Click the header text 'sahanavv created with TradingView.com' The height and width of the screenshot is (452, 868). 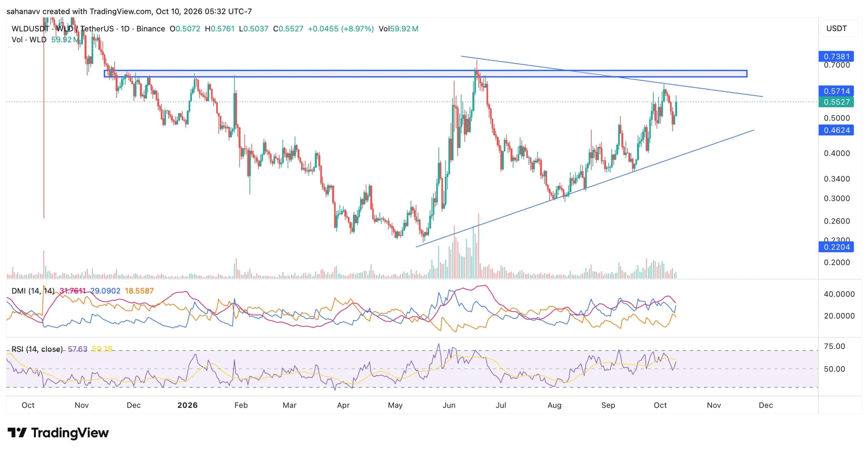pos(79,12)
